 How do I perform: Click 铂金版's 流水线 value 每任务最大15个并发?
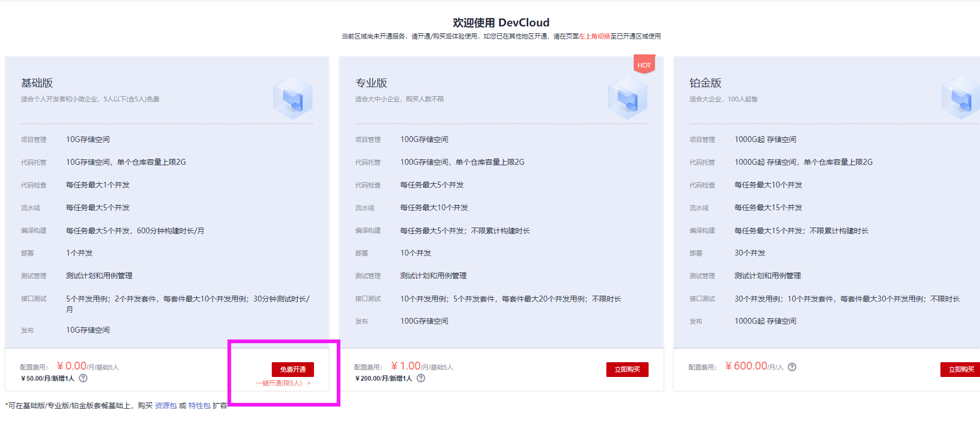768,207
